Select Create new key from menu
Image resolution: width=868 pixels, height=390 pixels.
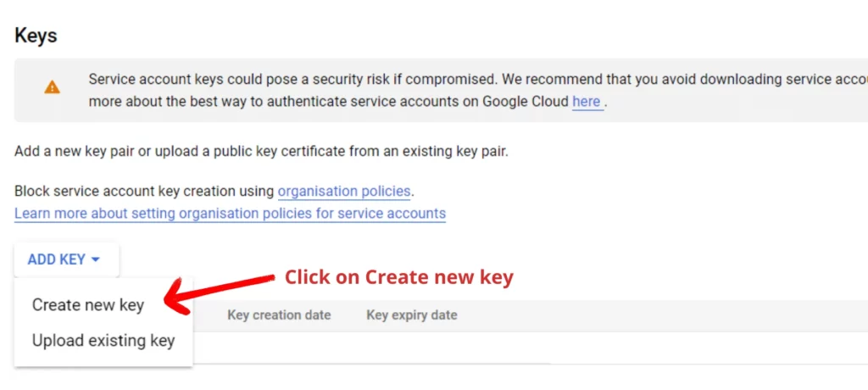[x=88, y=305]
